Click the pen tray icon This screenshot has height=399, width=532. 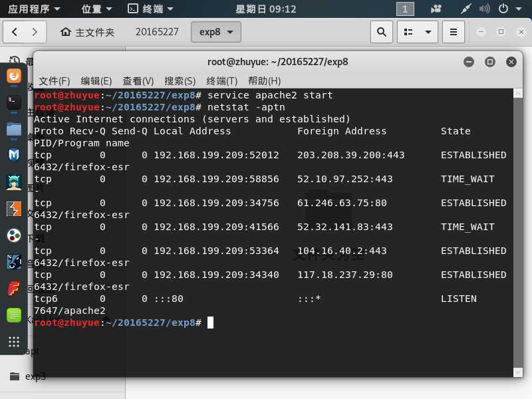[465, 9]
